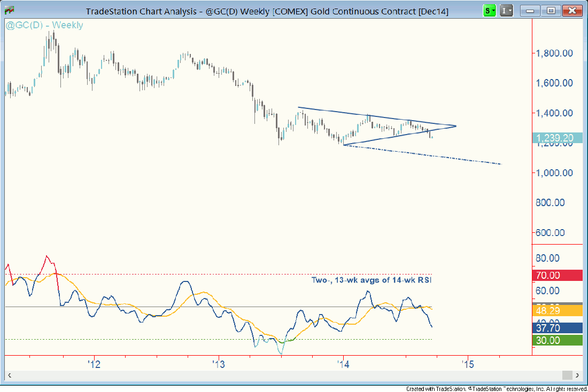
Task: Click the '12 year marker on time axis
Action: (x=94, y=365)
